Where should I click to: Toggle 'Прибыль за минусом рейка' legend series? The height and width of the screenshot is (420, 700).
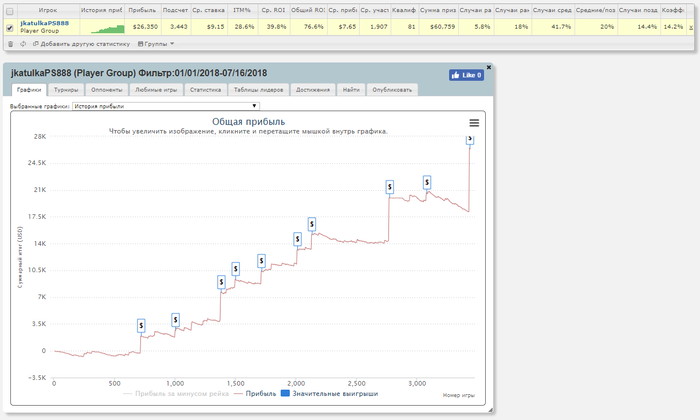[x=176, y=394]
